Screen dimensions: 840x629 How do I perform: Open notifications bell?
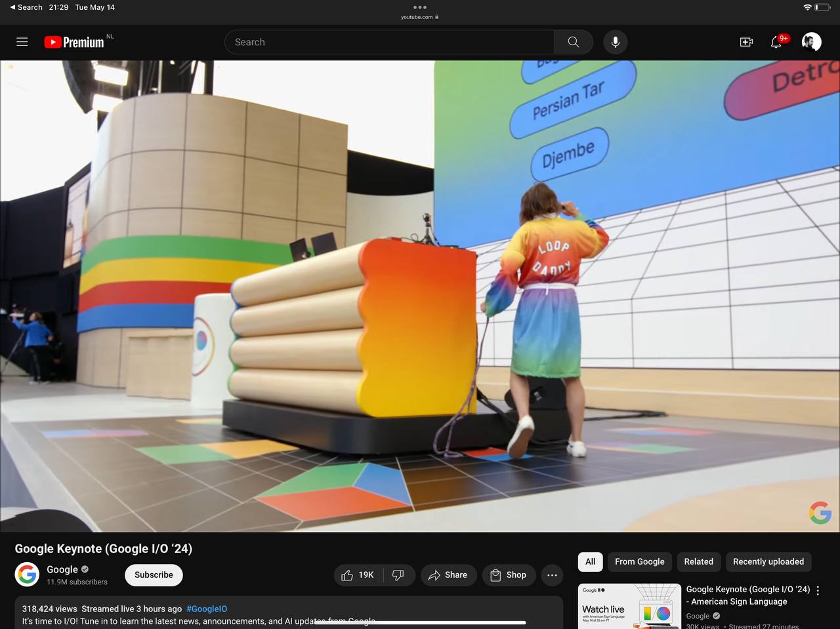776,42
